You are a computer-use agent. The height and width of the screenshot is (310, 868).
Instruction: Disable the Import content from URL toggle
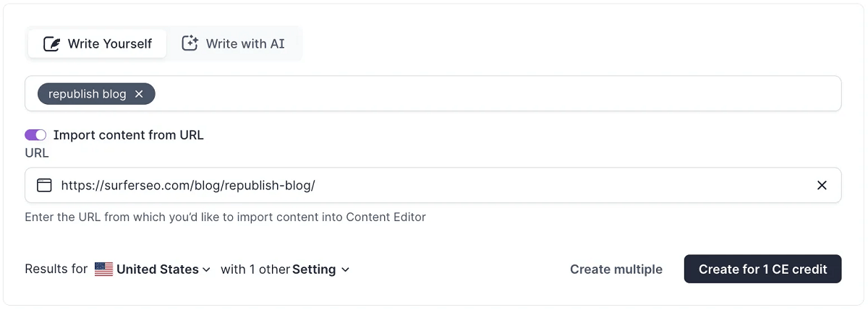pos(35,135)
